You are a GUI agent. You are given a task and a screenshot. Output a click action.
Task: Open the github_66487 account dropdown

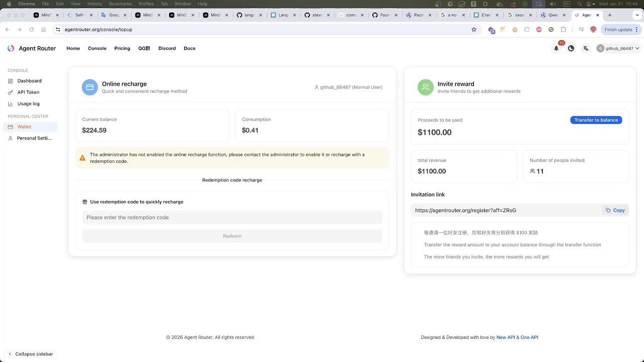[x=618, y=48]
